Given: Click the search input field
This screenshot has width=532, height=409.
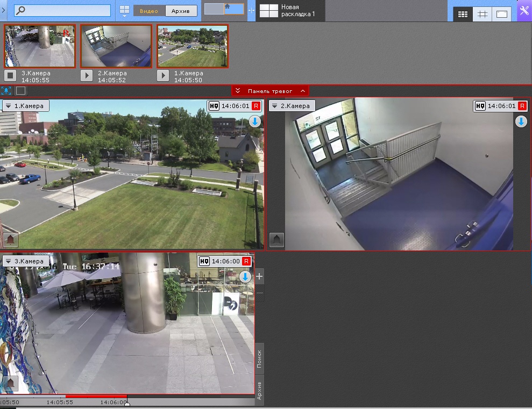Looking at the screenshot, I should click(62, 11).
